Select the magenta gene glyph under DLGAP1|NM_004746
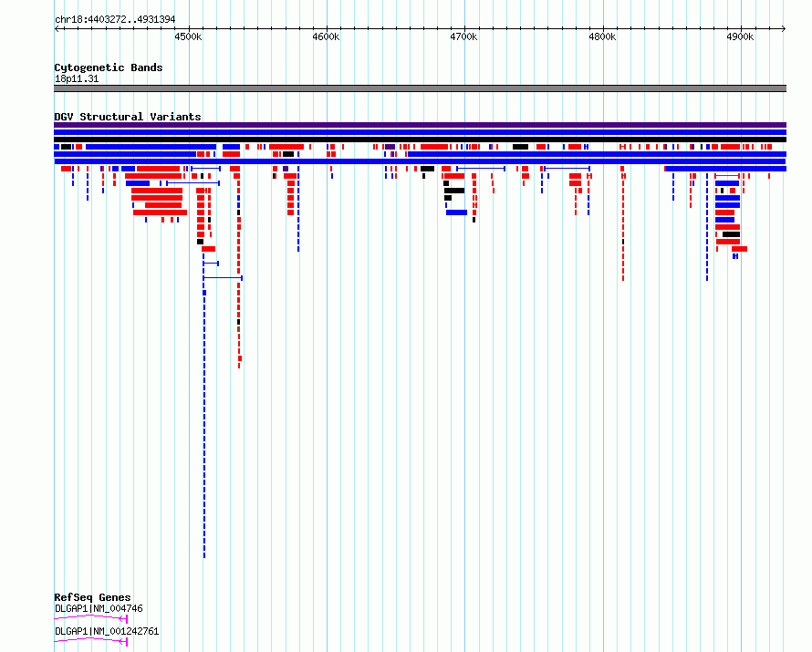The image size is (812, 652). pyautogui.click(x=90, y=618)
